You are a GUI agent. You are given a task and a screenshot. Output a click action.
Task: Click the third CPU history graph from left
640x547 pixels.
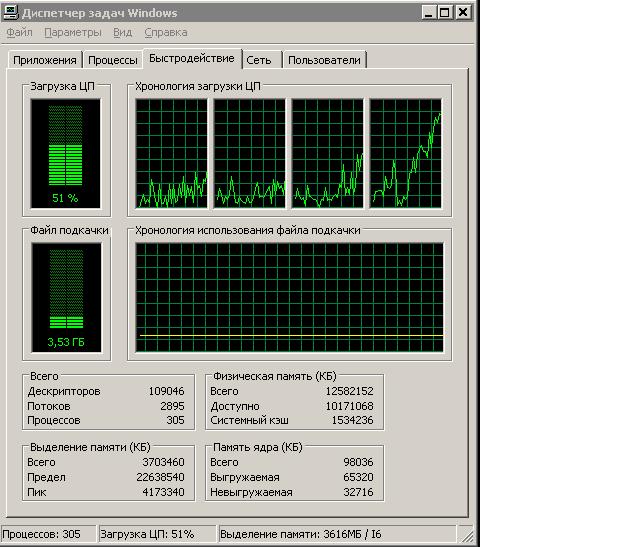[327, 153]
